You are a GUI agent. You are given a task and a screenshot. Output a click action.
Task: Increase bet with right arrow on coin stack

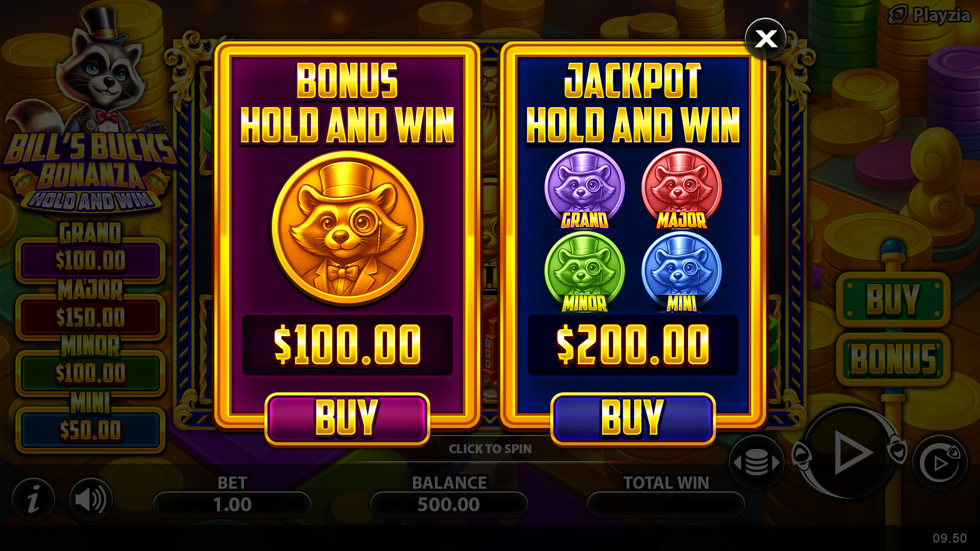pyautogui.click(x=776, y=463)
